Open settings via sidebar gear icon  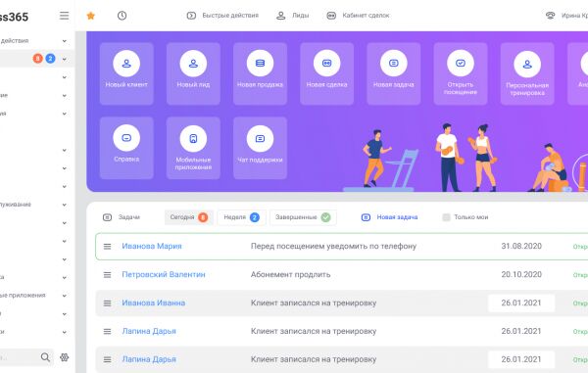pos(64,357)
